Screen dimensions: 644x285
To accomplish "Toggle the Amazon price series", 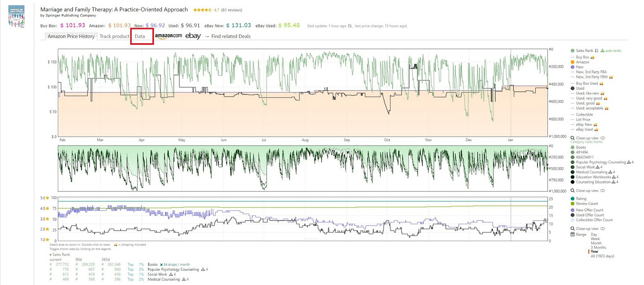I will (579, 62).
